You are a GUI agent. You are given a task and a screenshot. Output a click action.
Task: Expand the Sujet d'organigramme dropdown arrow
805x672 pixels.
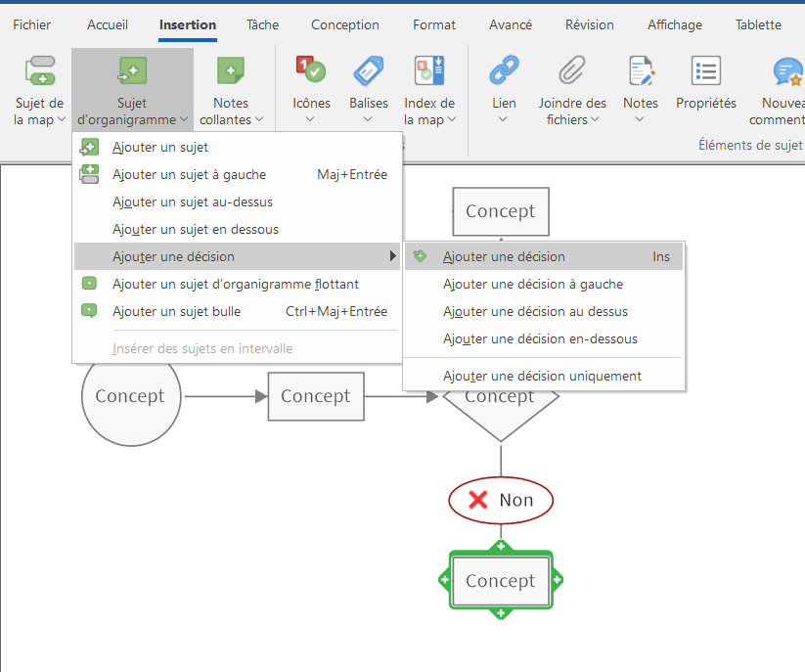click(184, 120)
